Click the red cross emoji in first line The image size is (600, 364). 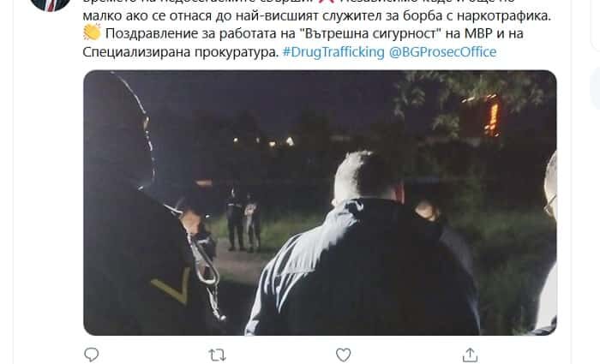(326, 1)
